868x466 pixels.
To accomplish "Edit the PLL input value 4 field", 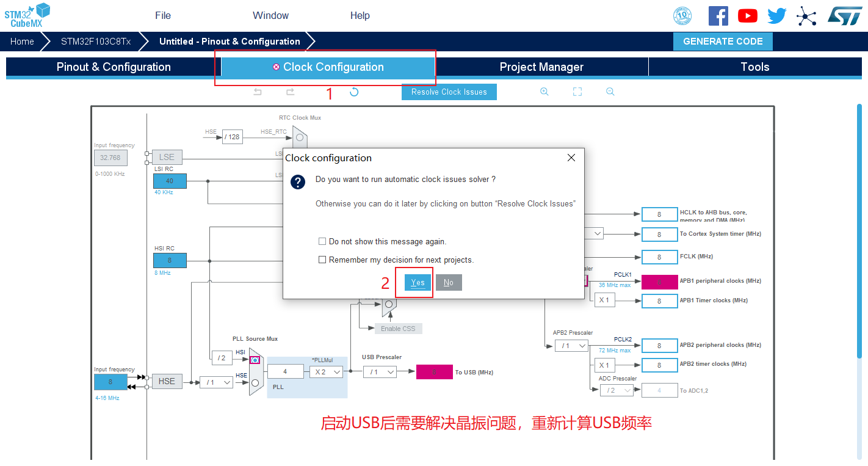I will [285, 371].
